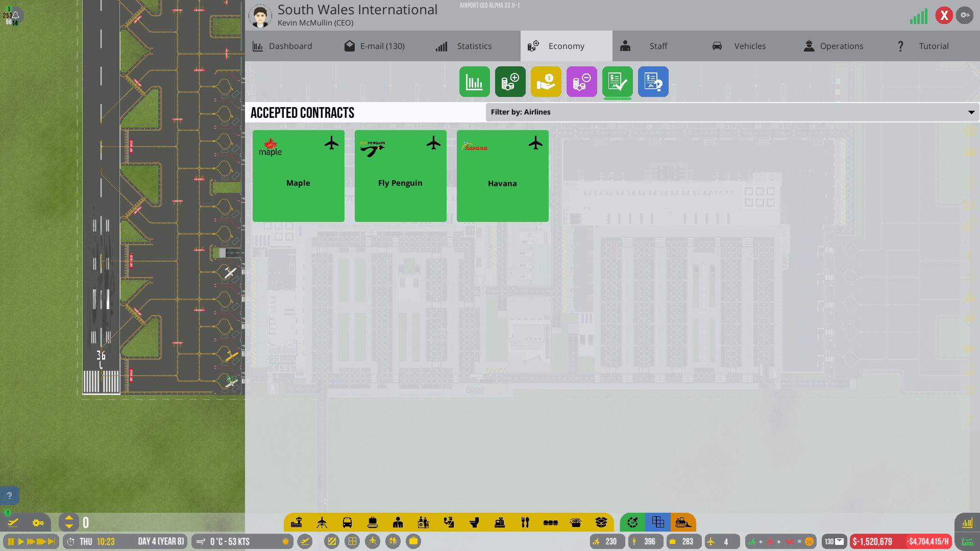Click the help question mark button
The width and height of the screenshot is (980, 551).
pyautogui.click(x=9, y=495)
